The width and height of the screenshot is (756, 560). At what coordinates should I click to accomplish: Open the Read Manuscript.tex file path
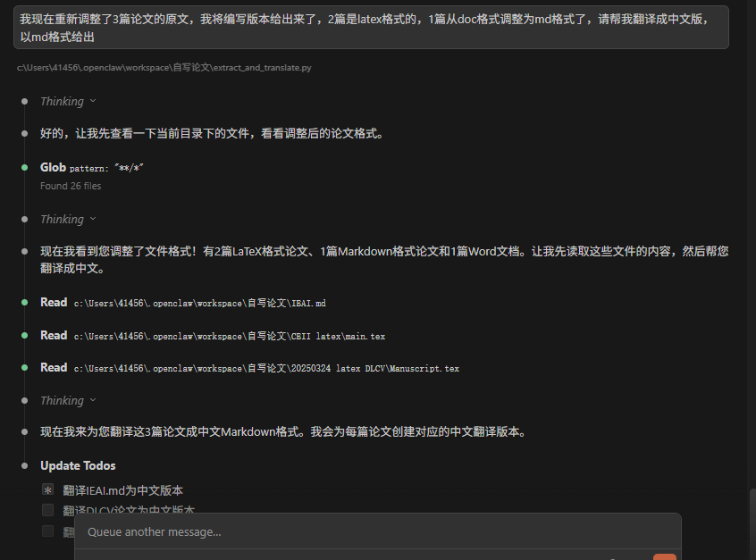click(266, 368)
